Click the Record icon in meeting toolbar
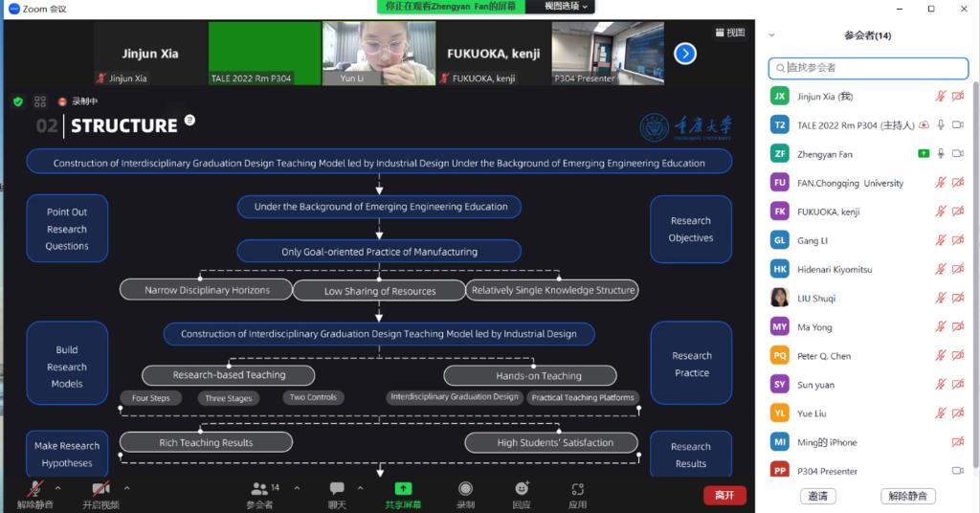 click(x=465, y=489)
